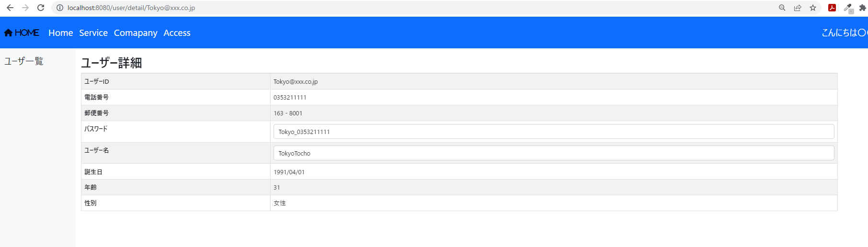Go back with browser back arrow
868x247 pixels.
click(x=10, y=8)
